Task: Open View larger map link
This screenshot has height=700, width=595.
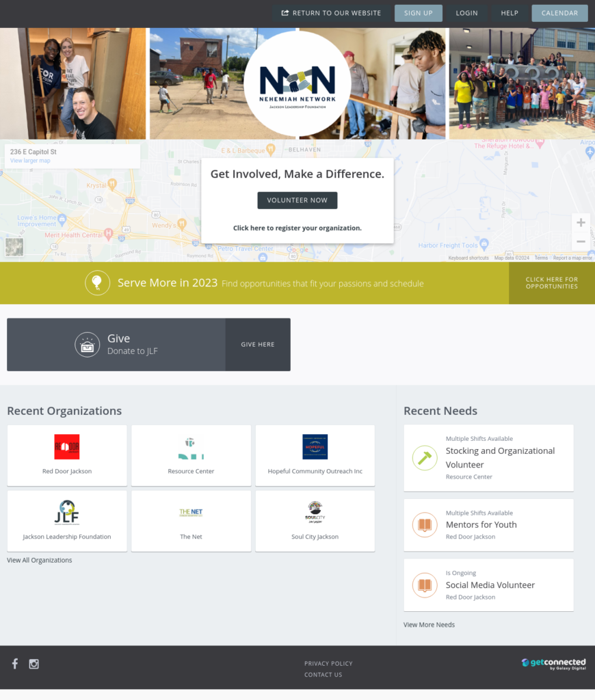Action: (x=30, y=161)
